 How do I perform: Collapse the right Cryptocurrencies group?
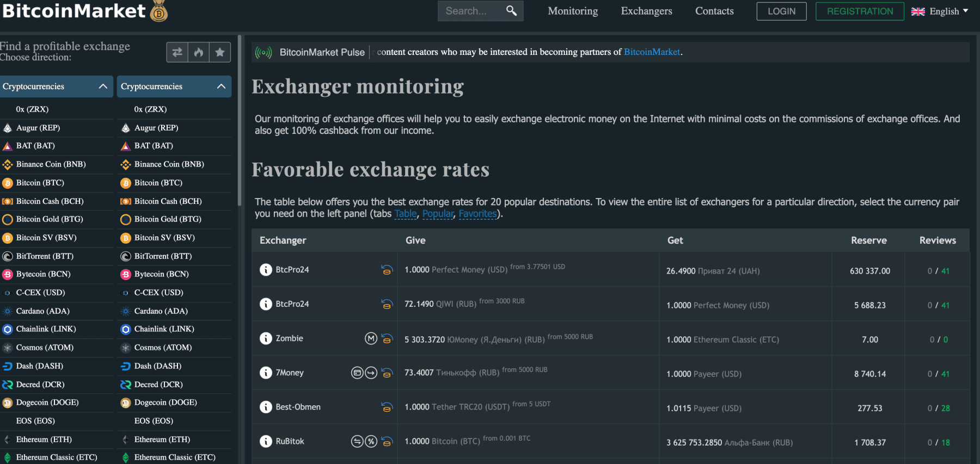[174, 86]
